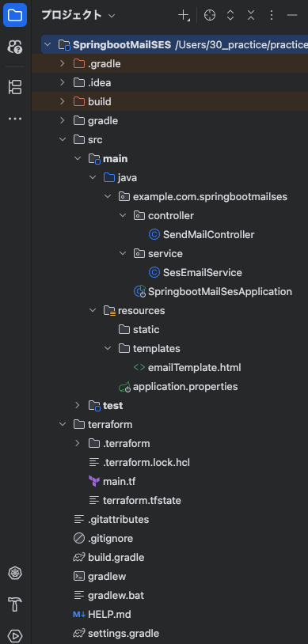Viewport: 308px width, 644px height.
Task: Click Select Opened File crosshair icon
Action: [210, 16]
